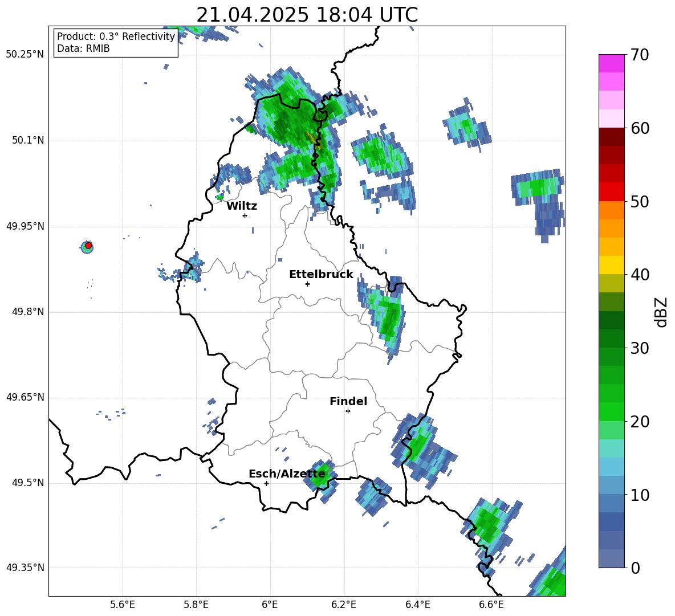Click the Findel location cross marker
The width and height of the screenshot is (675, 616).
click(x=348, y=411)
